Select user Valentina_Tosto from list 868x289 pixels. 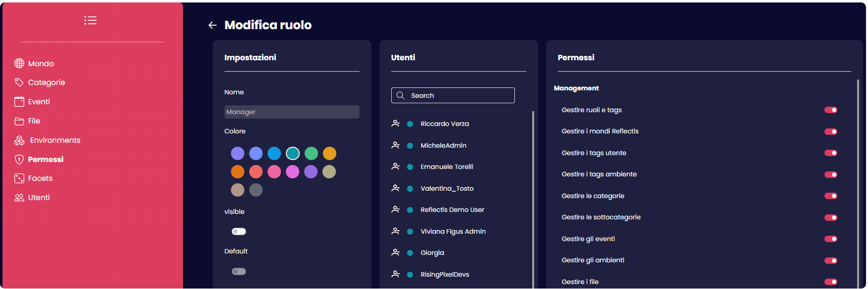click(447, 188)
